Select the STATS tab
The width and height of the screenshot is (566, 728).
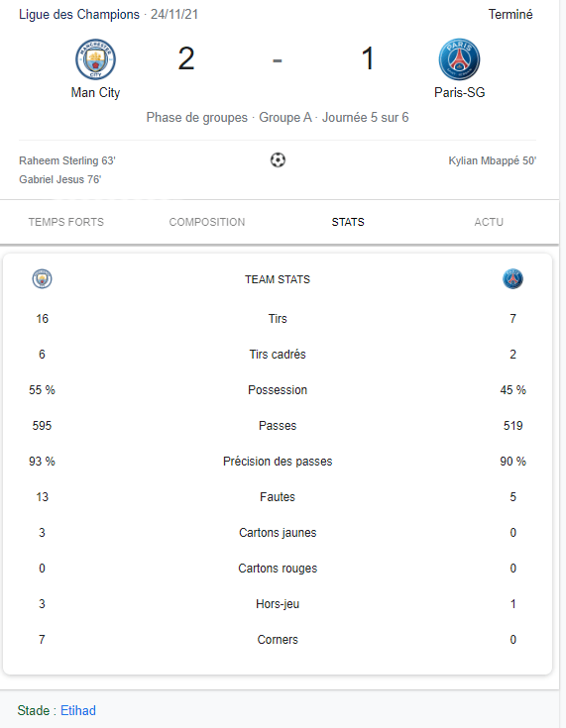pos(348,222)
